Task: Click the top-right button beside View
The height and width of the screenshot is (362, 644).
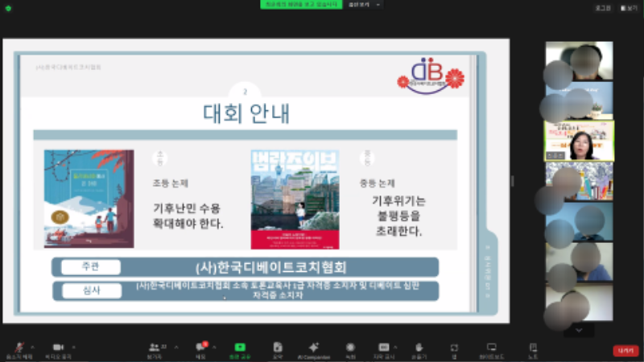Action: click(603, 8)
